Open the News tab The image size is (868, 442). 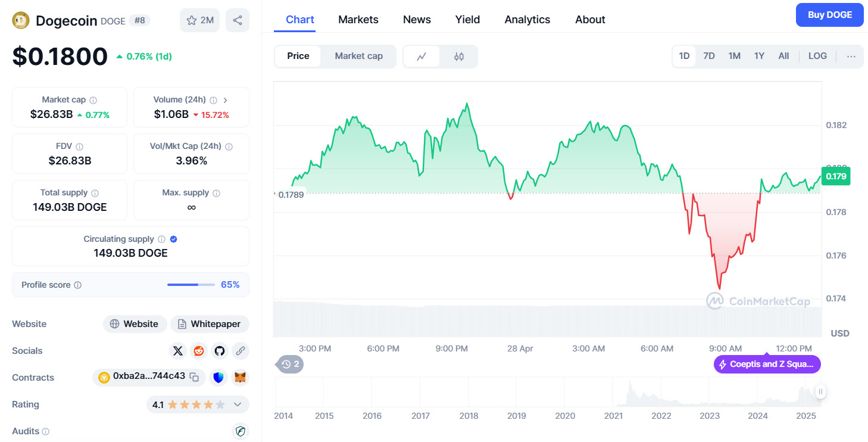coord(417,19)
